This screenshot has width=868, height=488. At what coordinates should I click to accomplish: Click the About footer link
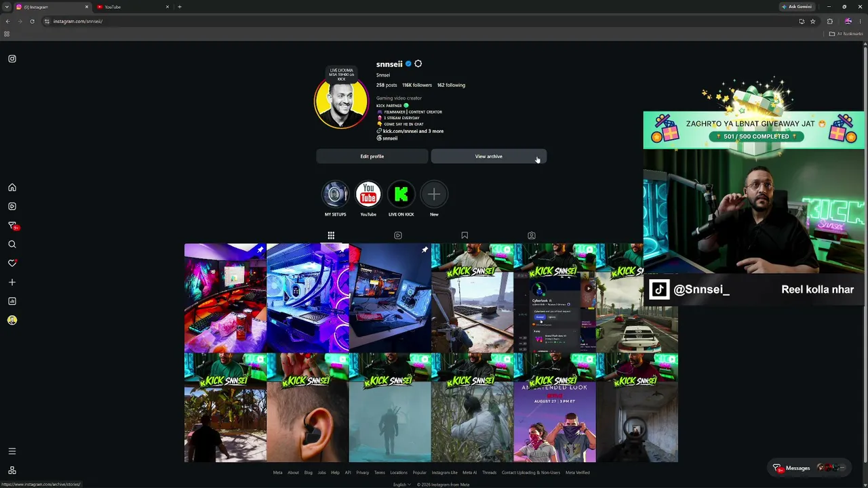pos(293,472)
